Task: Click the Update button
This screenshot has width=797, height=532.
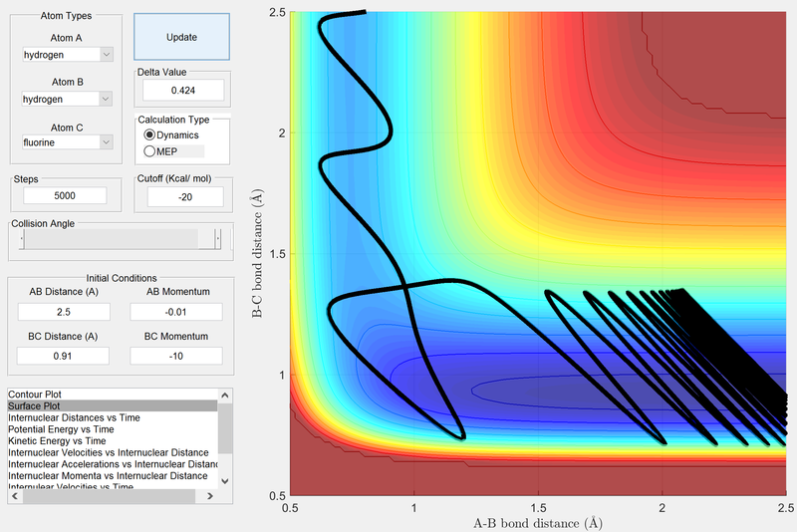Action: coord(181,37)
